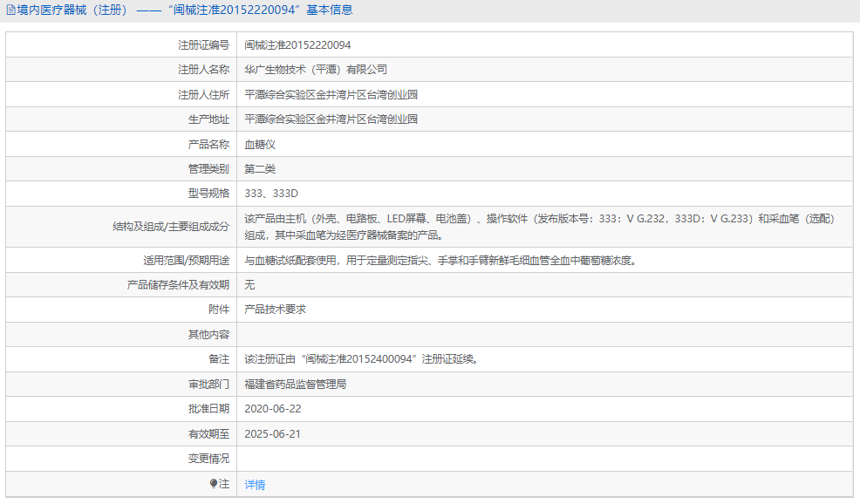Click the 其他内容 label

coord(208,335)
